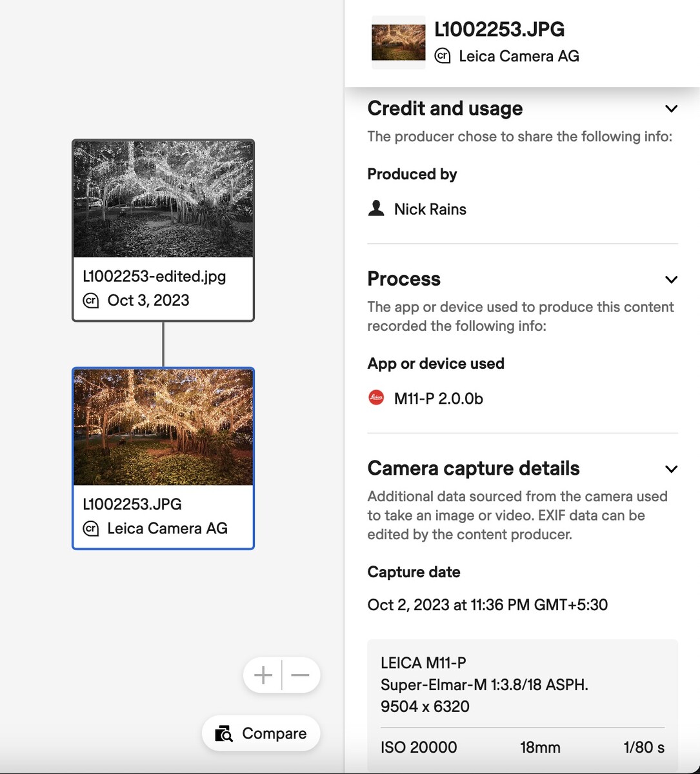Collapse the Credit and usage section
Screen dimensions: 700x774
pos(671,109)
